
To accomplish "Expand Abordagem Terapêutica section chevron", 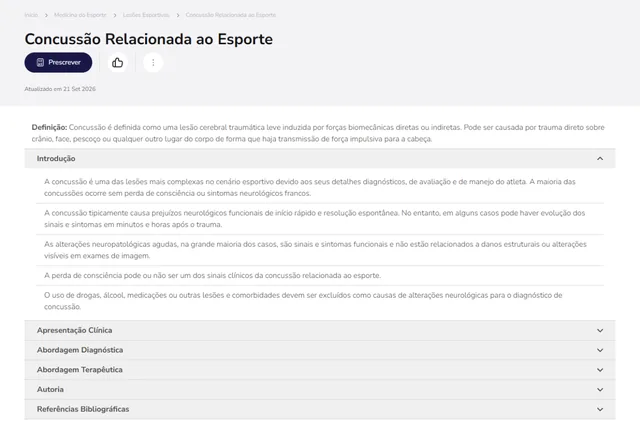I will pos(600,370).
